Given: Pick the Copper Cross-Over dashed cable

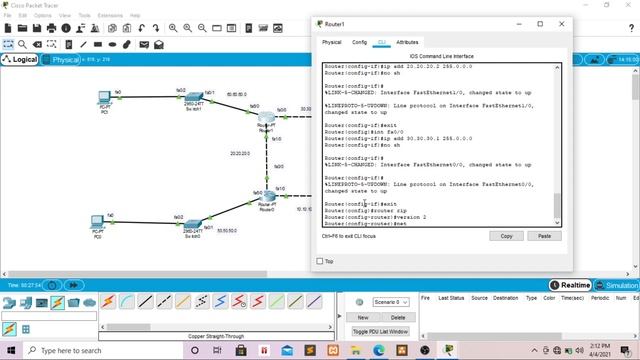Looking at the screenshot, I should [164, 302].
